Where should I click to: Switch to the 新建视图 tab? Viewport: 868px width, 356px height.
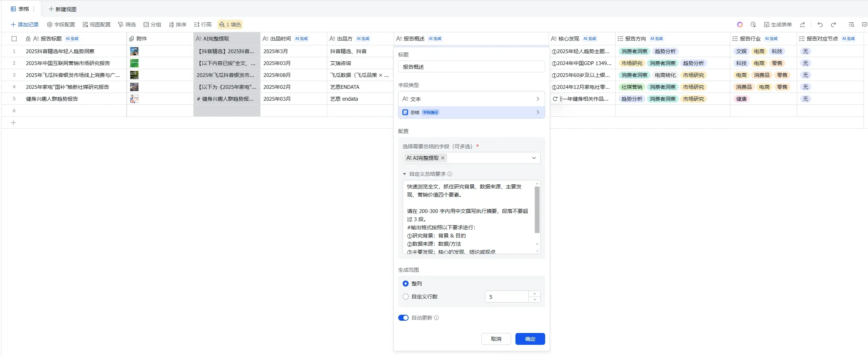point(62,9)
